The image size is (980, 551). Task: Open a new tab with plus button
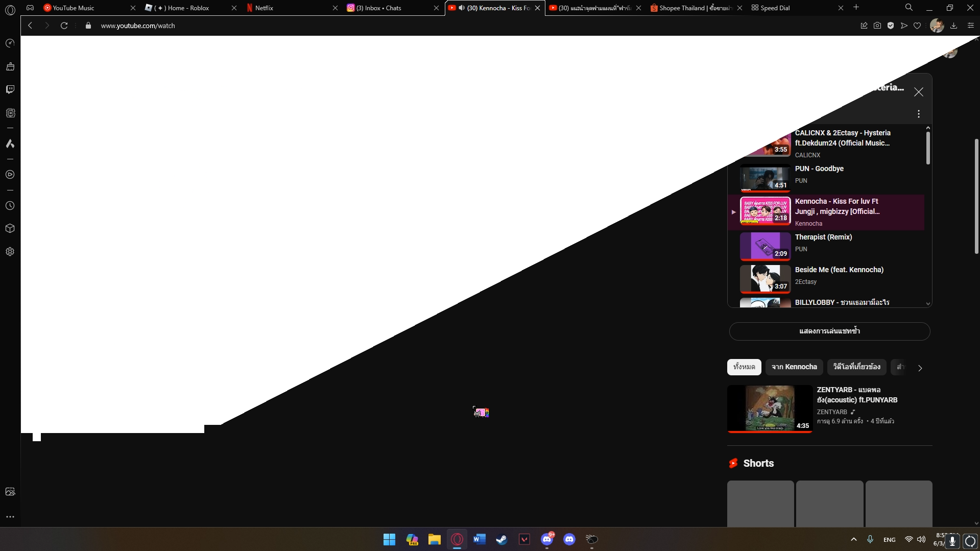pyautogui.click(x=856, y=8)
